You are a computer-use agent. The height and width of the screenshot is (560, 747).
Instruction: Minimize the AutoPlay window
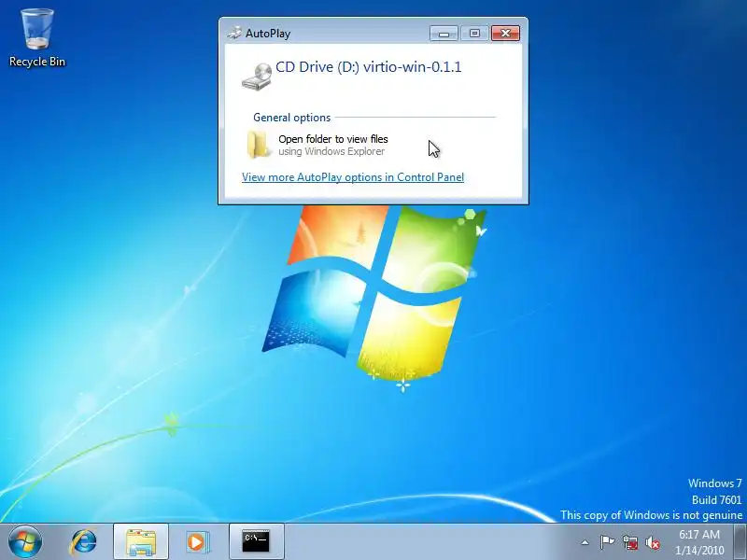click(444, 33)
